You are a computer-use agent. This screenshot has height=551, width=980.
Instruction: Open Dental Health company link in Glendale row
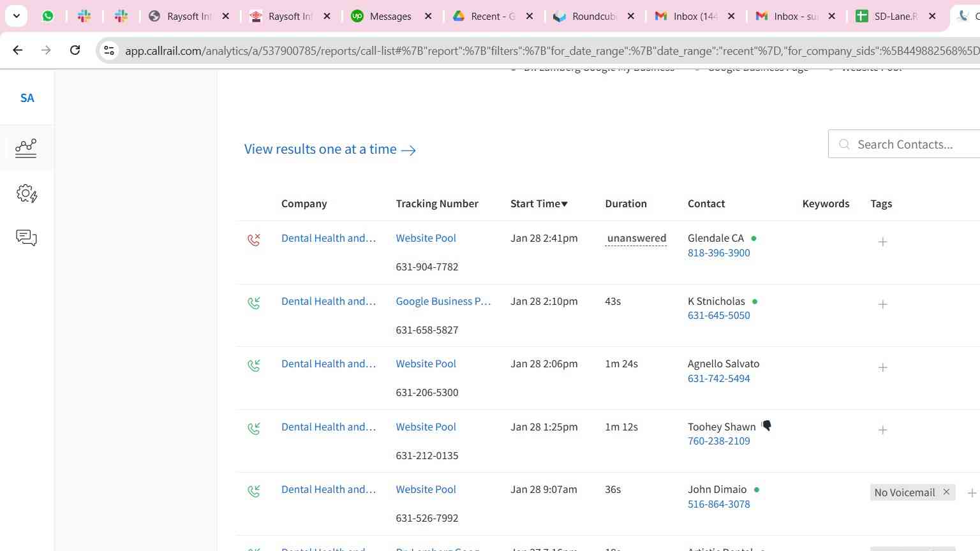tap(329, 238)
